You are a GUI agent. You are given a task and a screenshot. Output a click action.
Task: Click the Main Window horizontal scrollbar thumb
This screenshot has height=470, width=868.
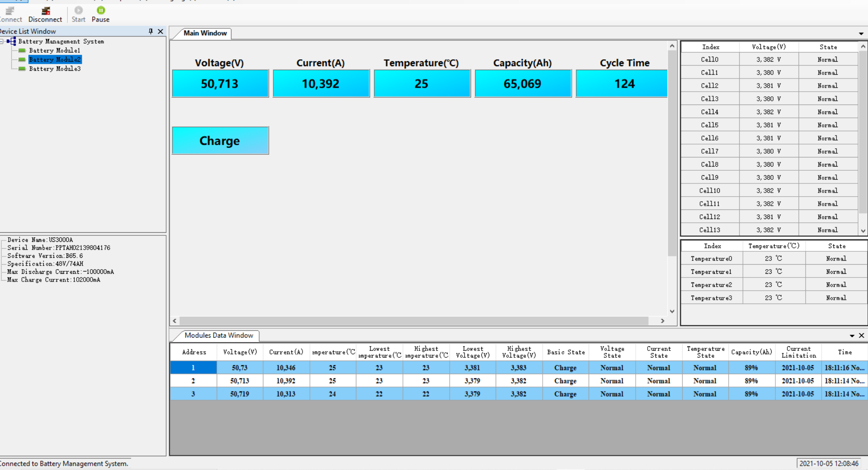click(x=414, y=321)
